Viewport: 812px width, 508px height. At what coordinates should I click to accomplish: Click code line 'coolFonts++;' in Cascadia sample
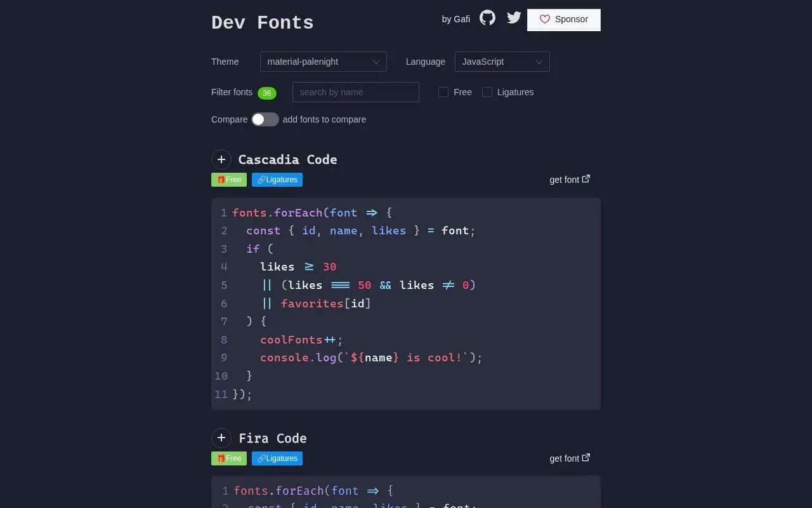pyautogui.click(x=301, y=340)
